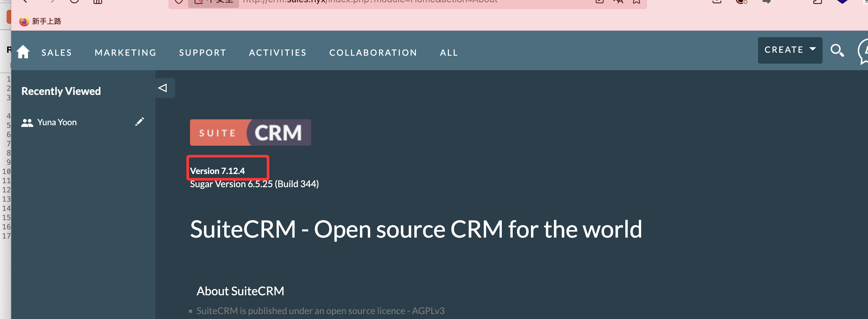Open the search magnifier in the navbar
The width and height of the screenshot is (868, 319).
[x=837, y=50]
